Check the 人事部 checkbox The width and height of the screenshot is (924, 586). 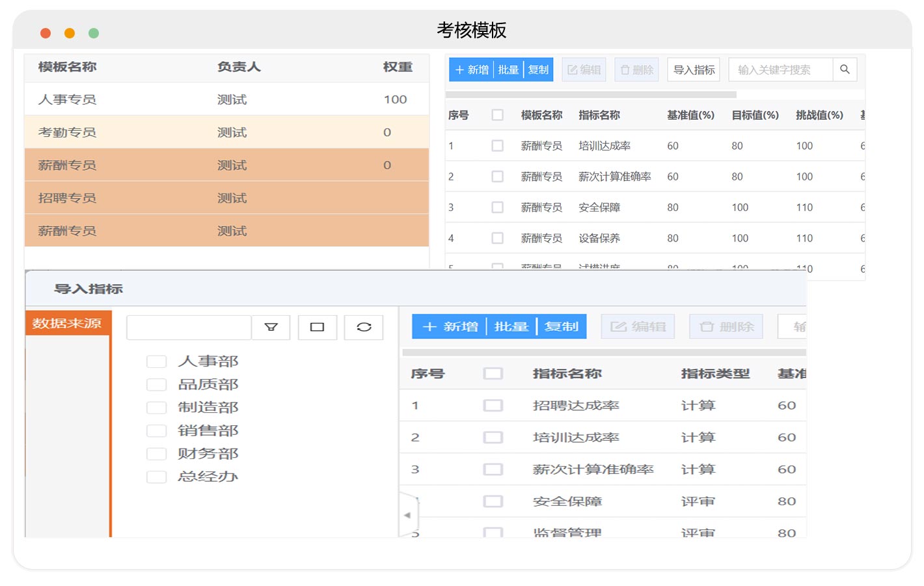[x=156, y=361]
